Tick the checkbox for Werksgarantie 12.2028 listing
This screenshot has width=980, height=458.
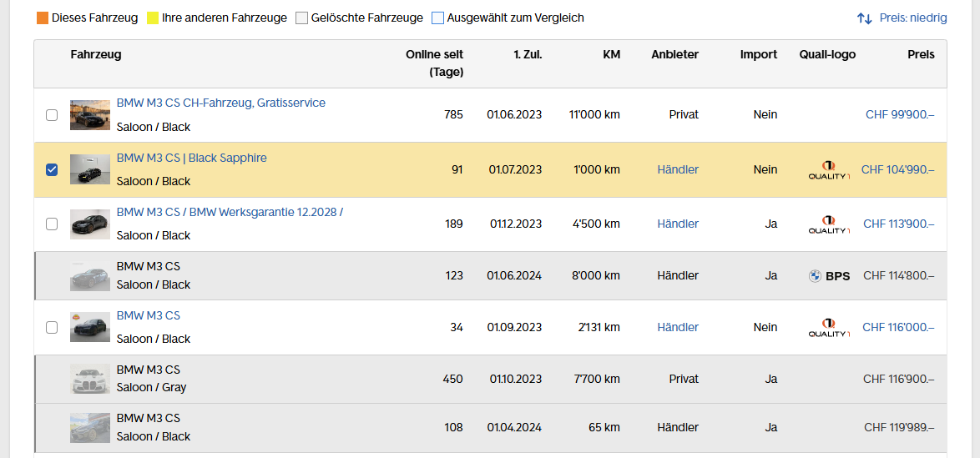coord(52,224)
